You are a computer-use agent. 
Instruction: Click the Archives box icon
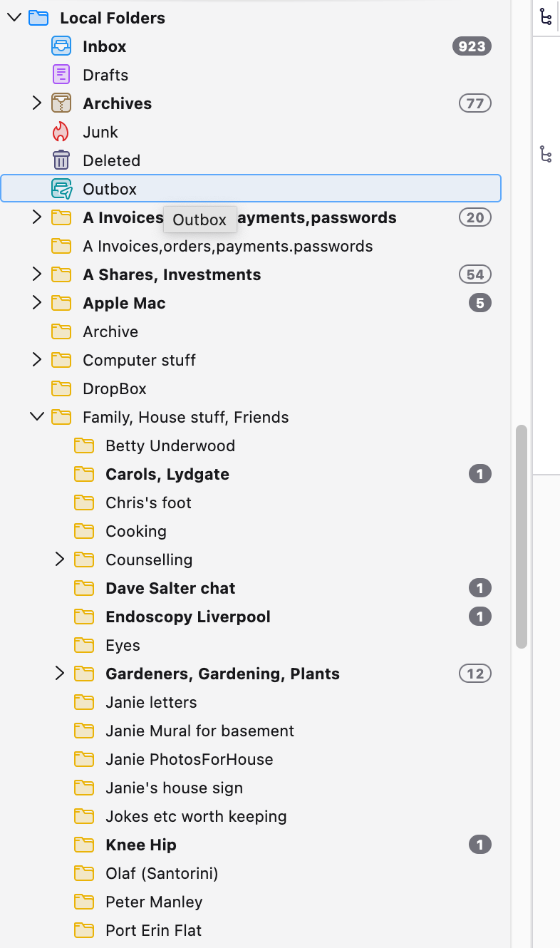click(62, 103)
